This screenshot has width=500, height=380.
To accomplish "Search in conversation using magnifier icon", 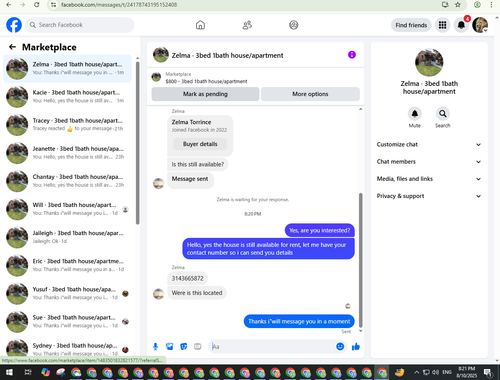I will [443, 114].
